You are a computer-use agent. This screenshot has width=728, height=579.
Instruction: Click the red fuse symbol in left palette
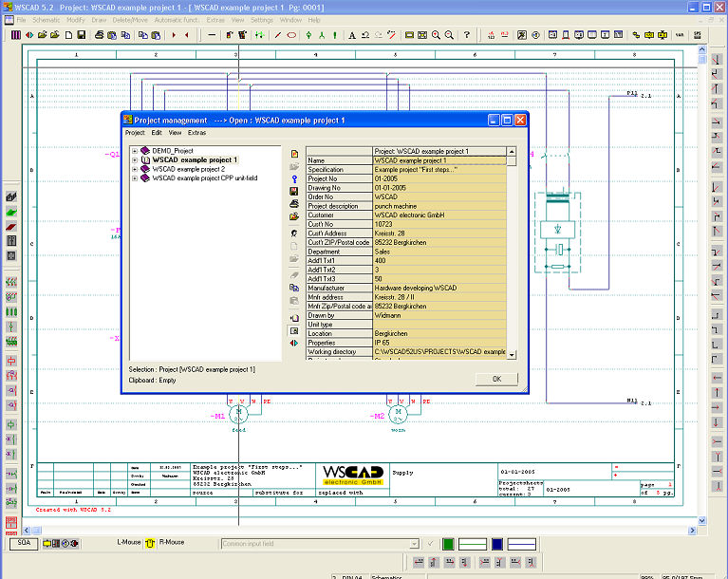(11, 361)
